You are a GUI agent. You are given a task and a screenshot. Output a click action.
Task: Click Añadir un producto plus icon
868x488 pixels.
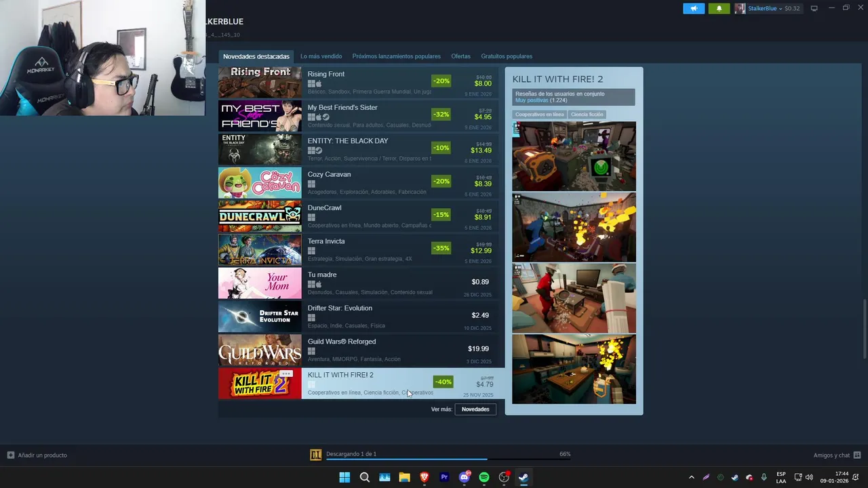tap(10, 455)
